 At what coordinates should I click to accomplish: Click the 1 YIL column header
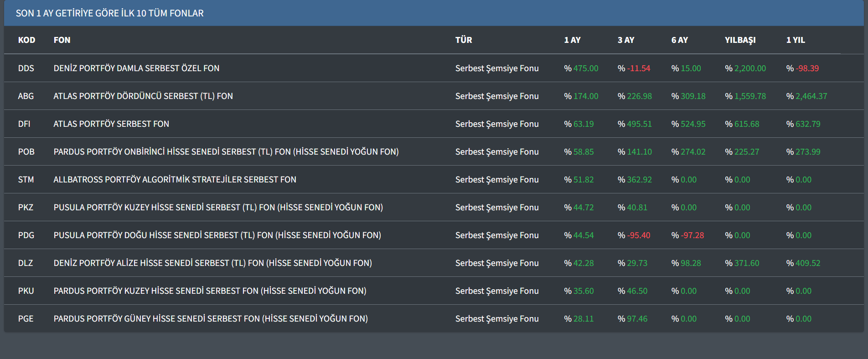796,40
